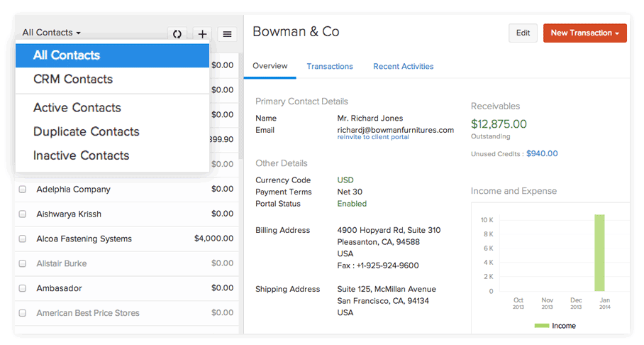Click the January 2014 income bar
Image resolution: width=644 pixels, height=345 pixels.
599,253
